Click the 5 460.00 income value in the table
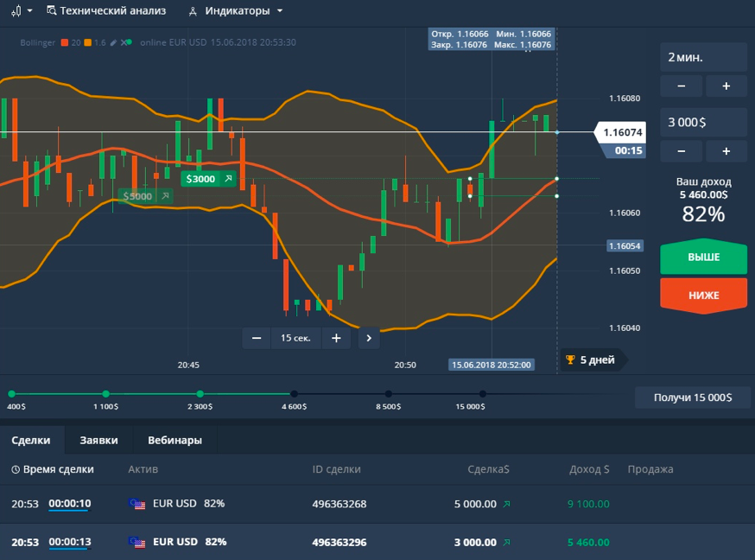The width and height of the screenshot is (755, 560). (x=588, y=542)
